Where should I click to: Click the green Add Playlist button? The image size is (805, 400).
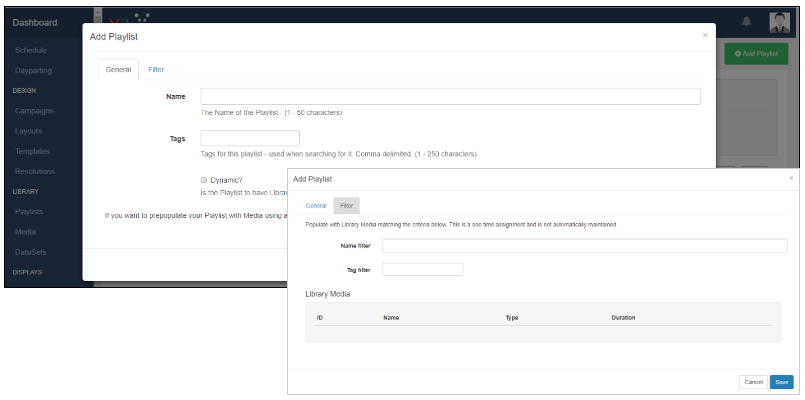(x=755, y=53)
